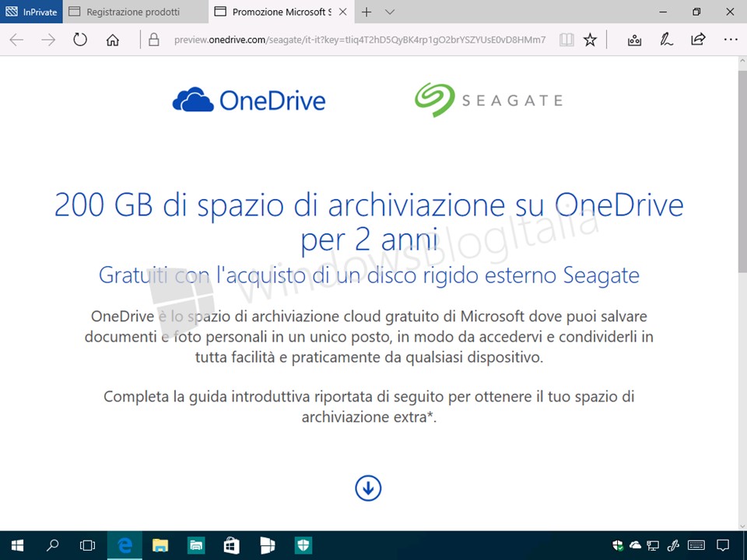
Task: Open the Windows Start menu
Action: pos(18,545)
